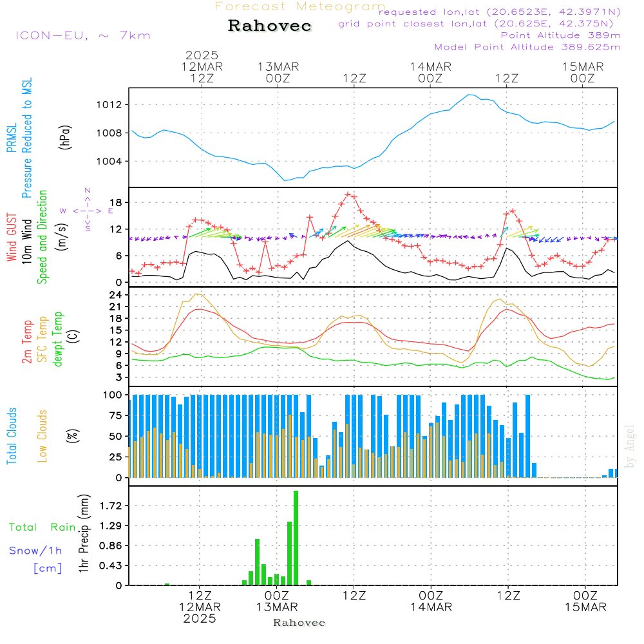644x644 pixels.
Task: Click the 13MAR 00Z label on top axis
Action: pyautogui.click(x=278, y=72)
